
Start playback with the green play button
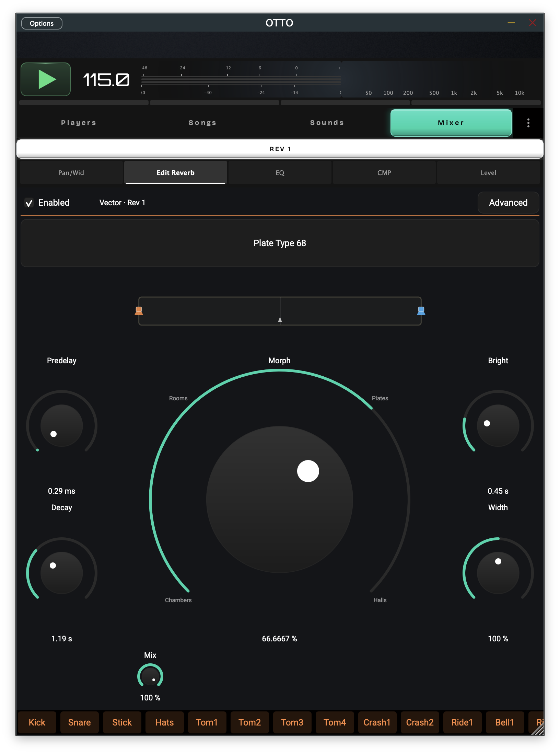[46, 79]
